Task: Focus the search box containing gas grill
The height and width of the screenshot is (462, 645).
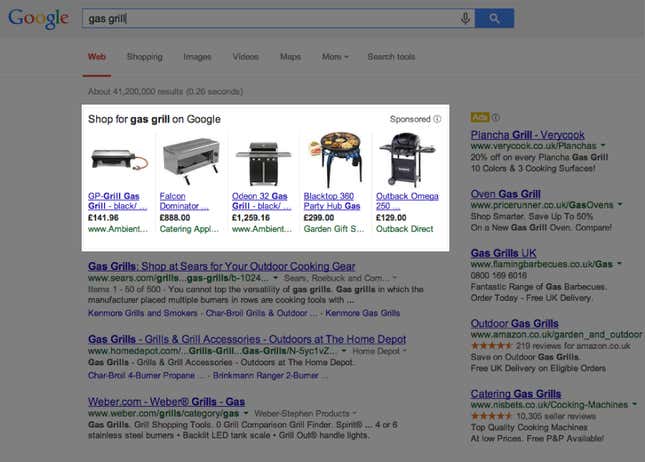Action: tap(278, 19)
